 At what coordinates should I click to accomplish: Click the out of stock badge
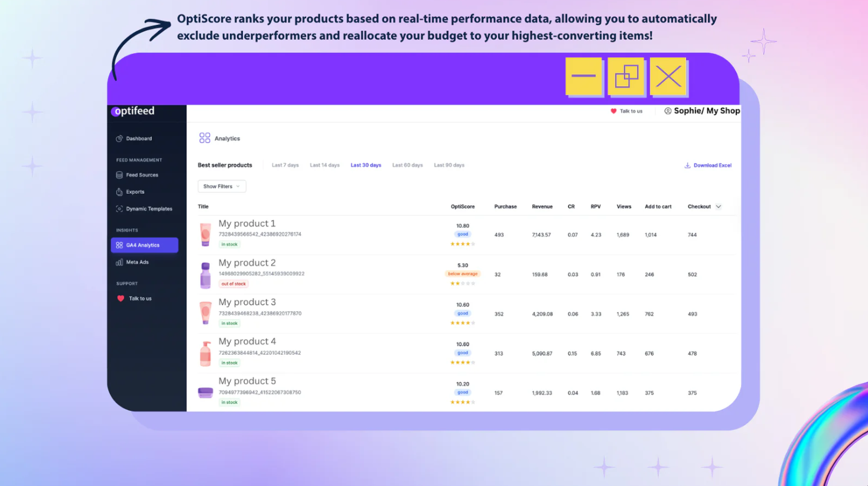(233, 284)
